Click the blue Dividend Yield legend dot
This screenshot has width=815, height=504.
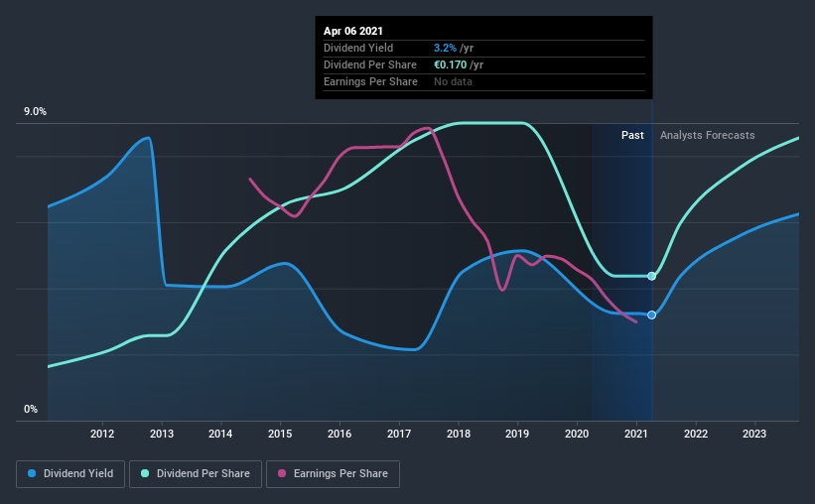tap(32, 473)
